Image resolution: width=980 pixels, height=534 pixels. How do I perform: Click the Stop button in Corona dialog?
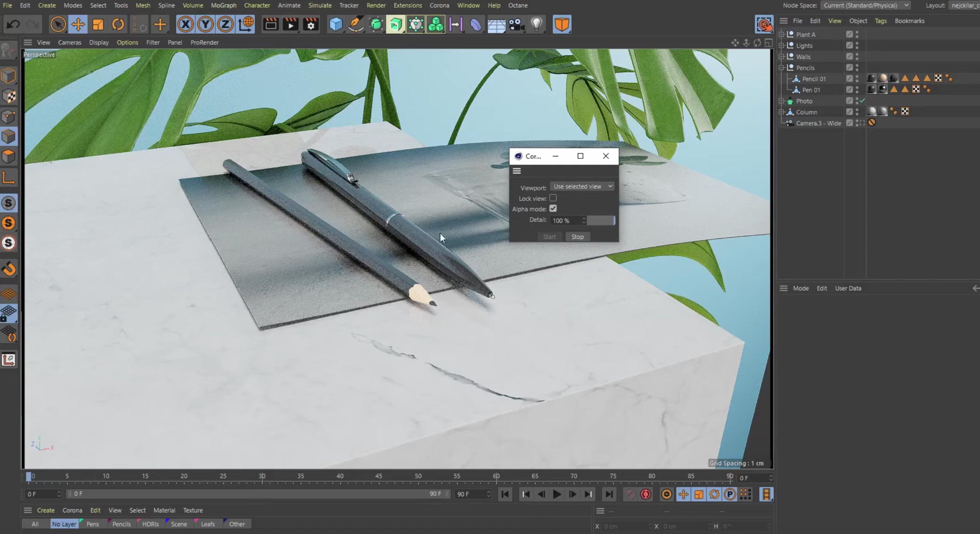(577, 236)
